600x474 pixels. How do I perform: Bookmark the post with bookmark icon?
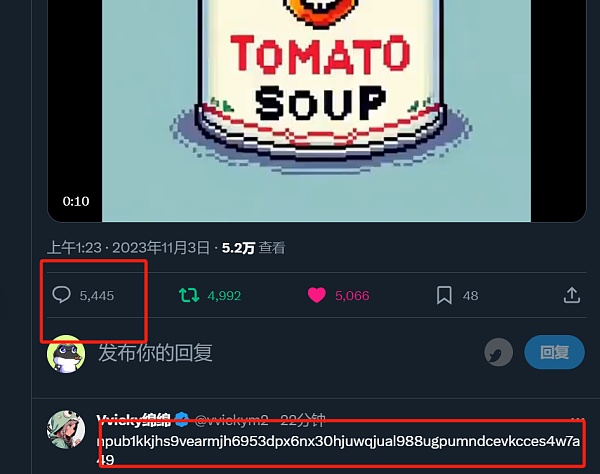point(444,295)
